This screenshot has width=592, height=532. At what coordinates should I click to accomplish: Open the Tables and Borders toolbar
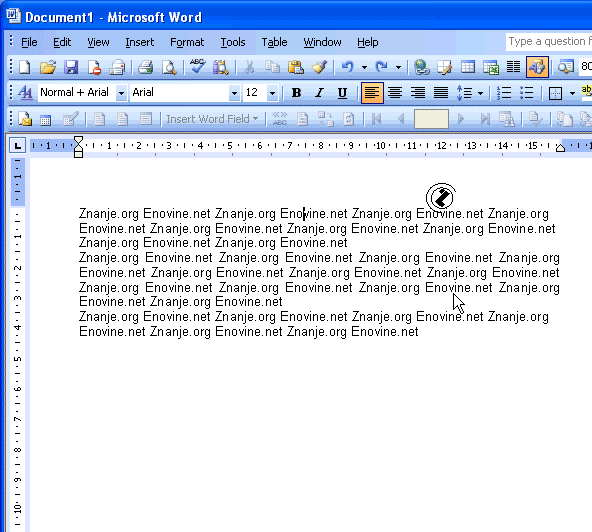point(444,68)
